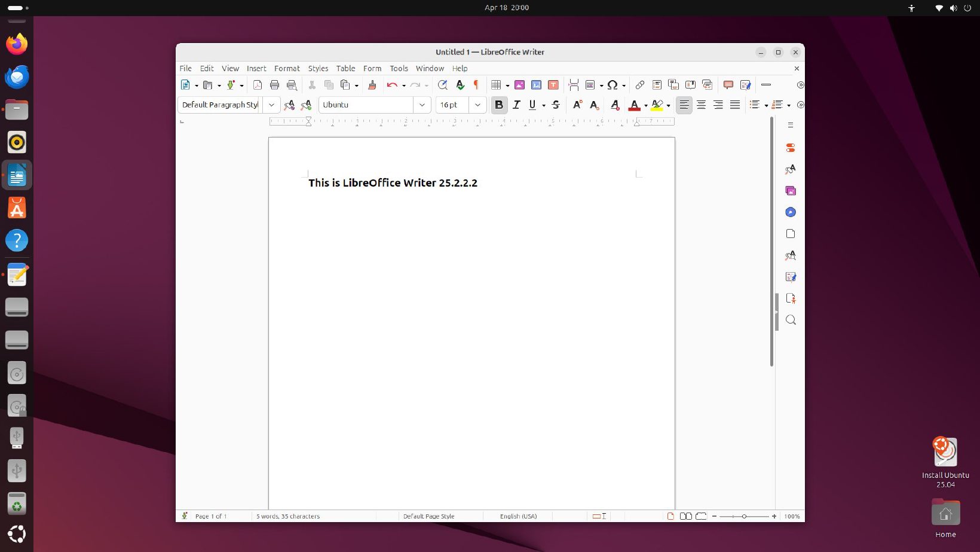This screenshot has height=552, width=980.
Task: Toggle Bold formatting off
Action: coord(499,105)
